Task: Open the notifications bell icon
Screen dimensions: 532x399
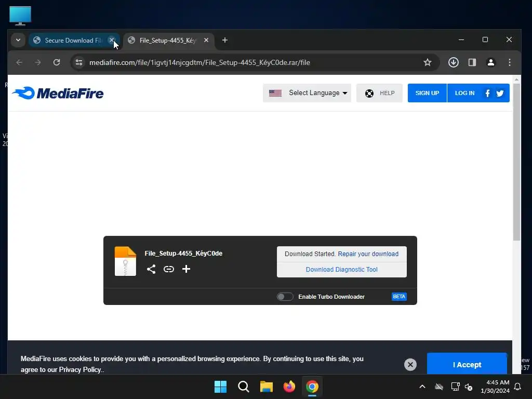Action: coord(518,387)
